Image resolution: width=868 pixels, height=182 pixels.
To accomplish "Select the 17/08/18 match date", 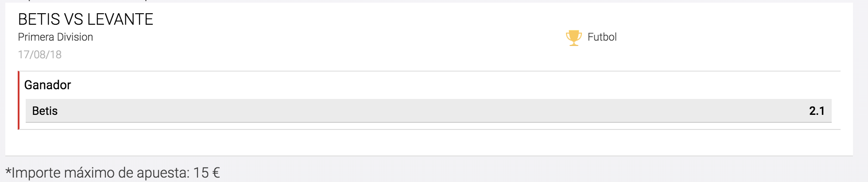I will (40, 55).
